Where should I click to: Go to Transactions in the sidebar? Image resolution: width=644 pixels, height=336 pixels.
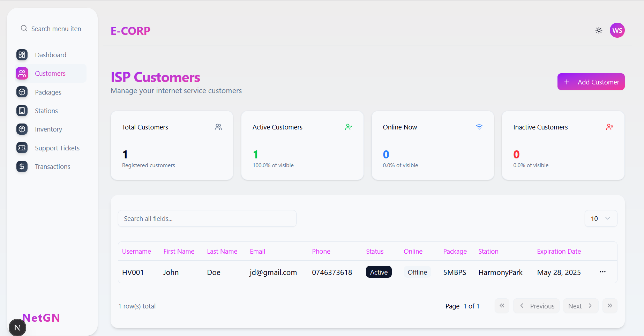pos(52,166)
